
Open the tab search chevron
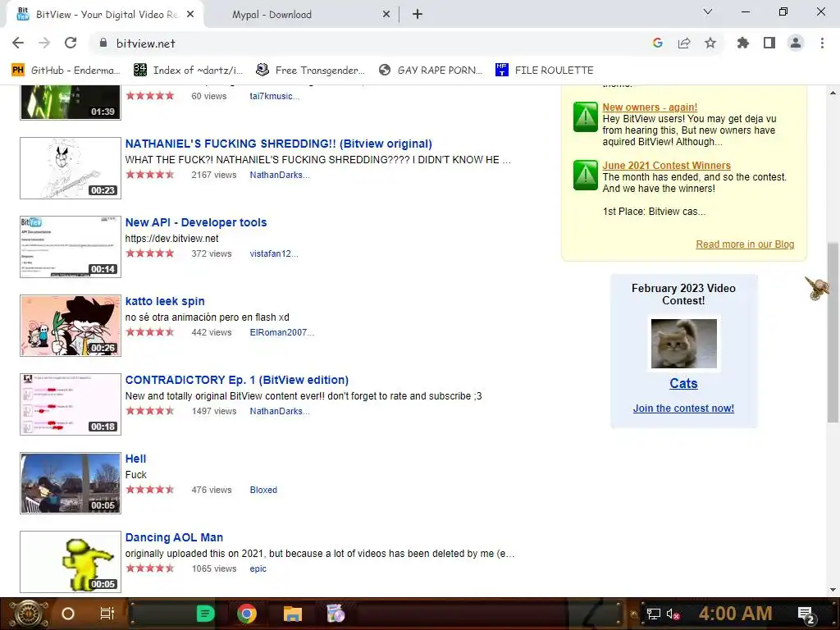[708, 11]
